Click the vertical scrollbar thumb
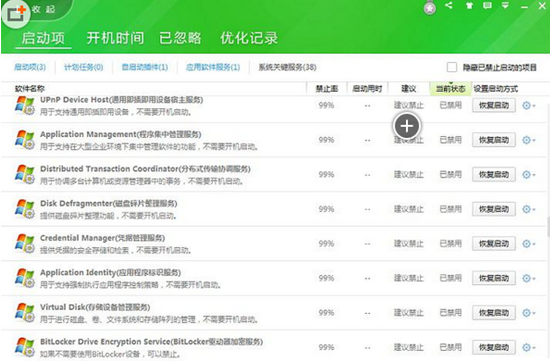Viewport: 550px width, 361px height. (548, 226)
